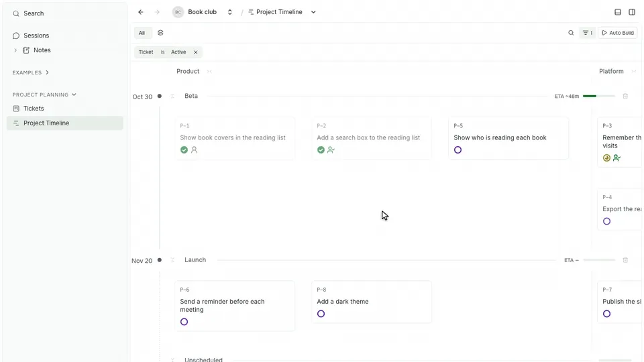This screenshot has height=362, width=644.
Task: Collapse the Launch milestone
Action: click(172, 260)
